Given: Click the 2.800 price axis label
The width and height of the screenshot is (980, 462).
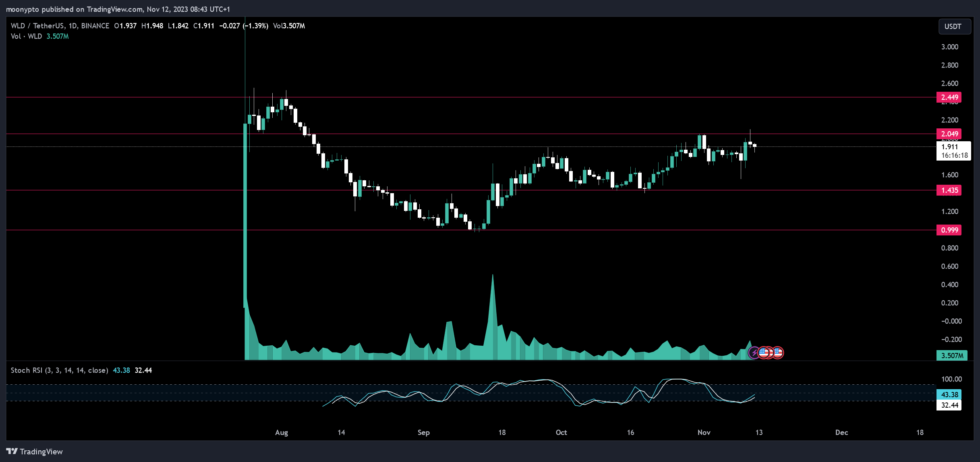Looking at the screenshot, I should (x=949, y=65).
